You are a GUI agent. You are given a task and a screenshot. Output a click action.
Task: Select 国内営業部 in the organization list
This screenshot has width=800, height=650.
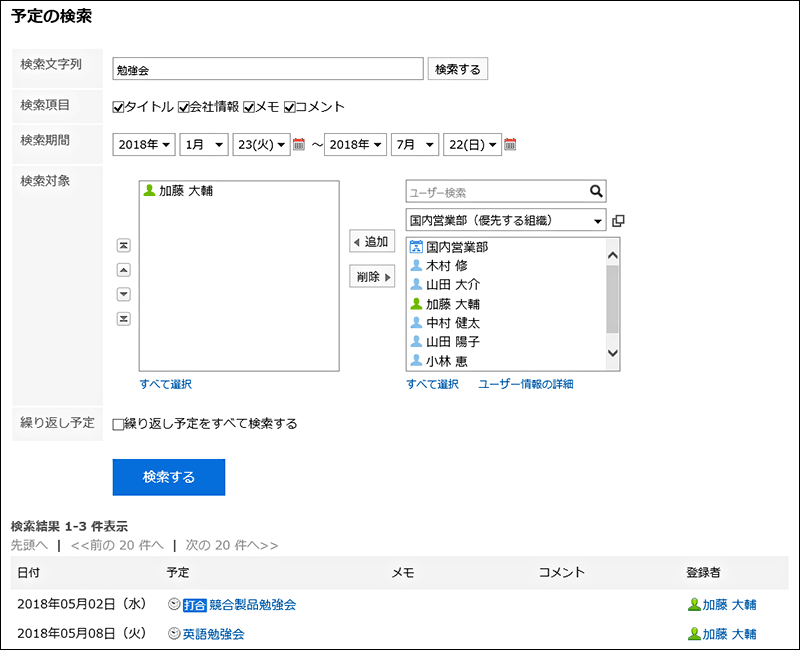(457, 247)
